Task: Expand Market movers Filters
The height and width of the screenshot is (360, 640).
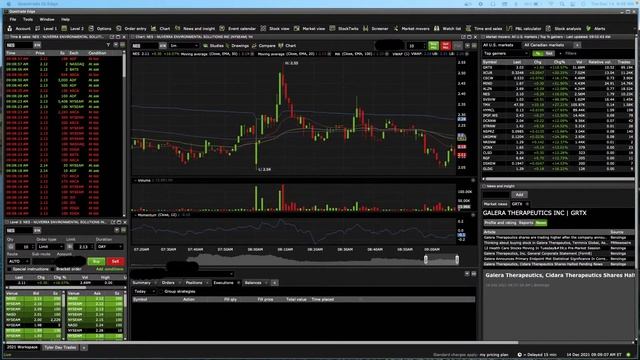Action: click(x=568, y=53)
